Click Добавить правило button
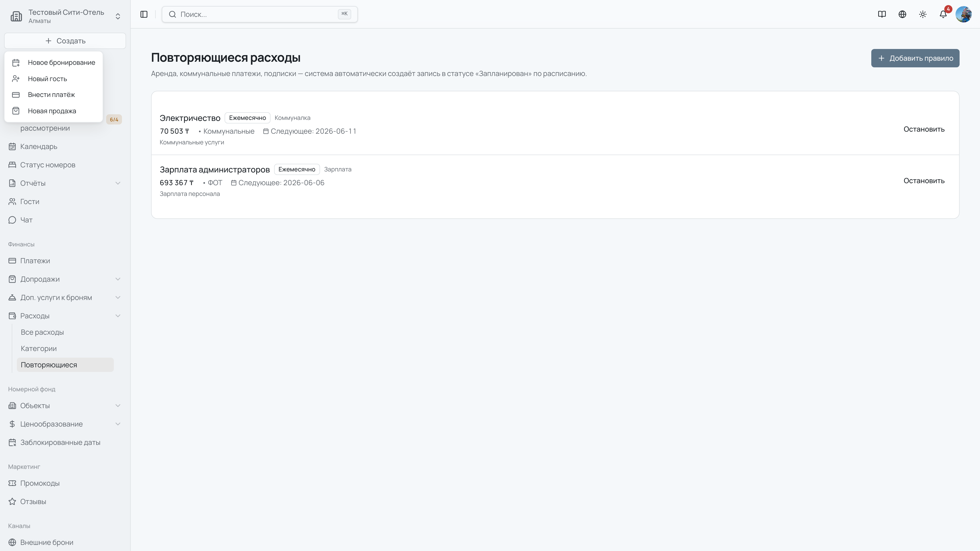980x551 pixels. (915, 58)
